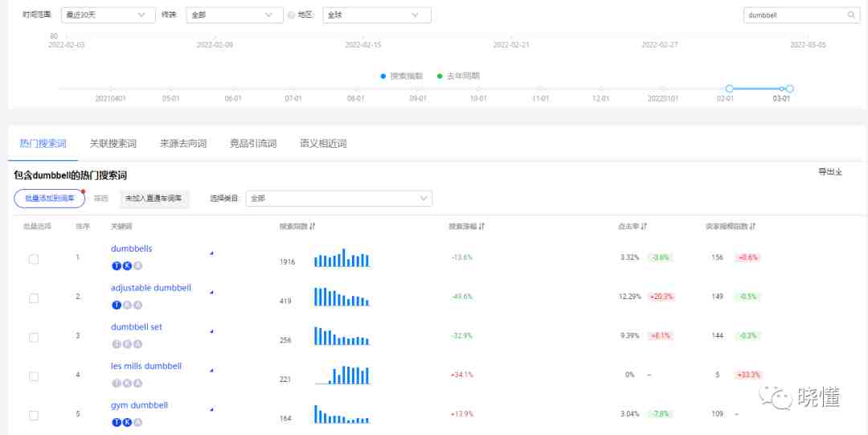The height and width of the screenshot is (435, 868).
Task: Open the gym dumbbell keyword link
Action: [x=140, y=405]
